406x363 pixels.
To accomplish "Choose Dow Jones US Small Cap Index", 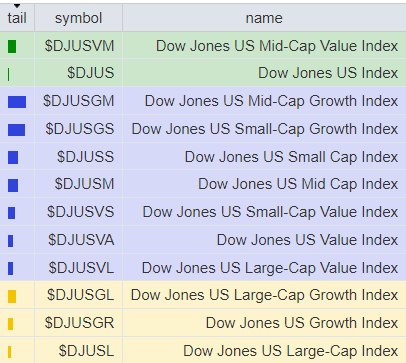I will [291, 157].
